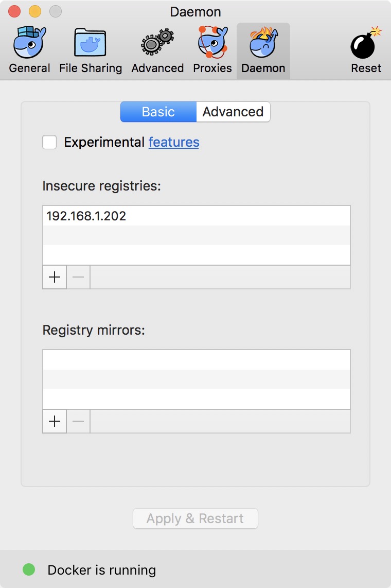Open the Advanced gears icon pane
The width and height of the screenshot is (391, 588).
pyautogui.click(x=157, y=42)
